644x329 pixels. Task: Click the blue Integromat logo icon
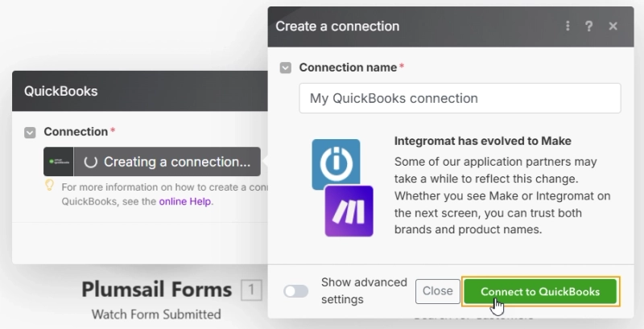(x=336, y=163)
